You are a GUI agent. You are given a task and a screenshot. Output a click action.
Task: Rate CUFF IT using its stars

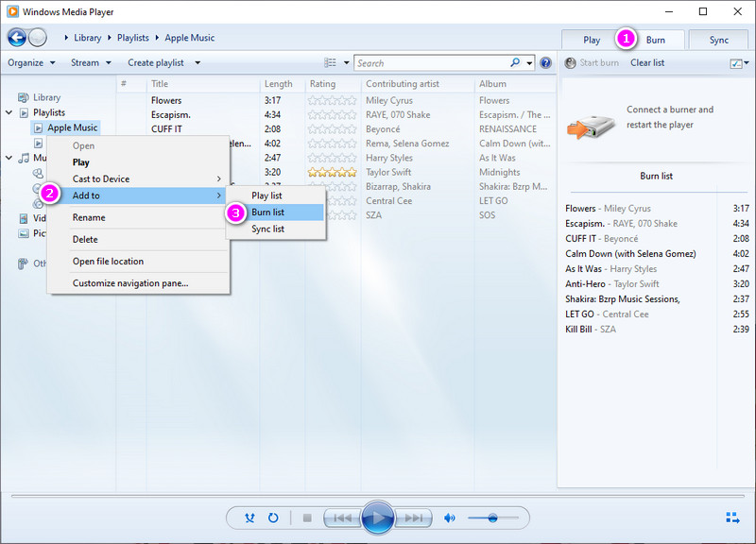click(x=332, y=129)
